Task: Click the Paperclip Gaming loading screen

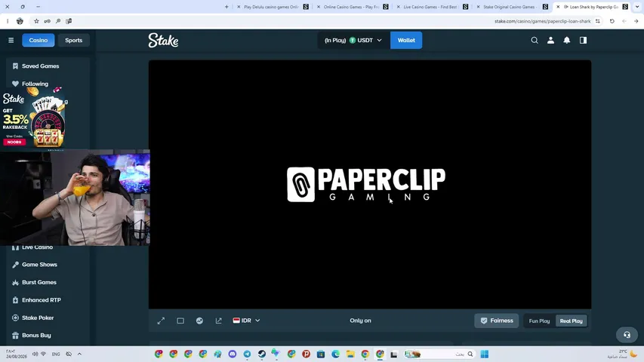Action: click(370, 184)
